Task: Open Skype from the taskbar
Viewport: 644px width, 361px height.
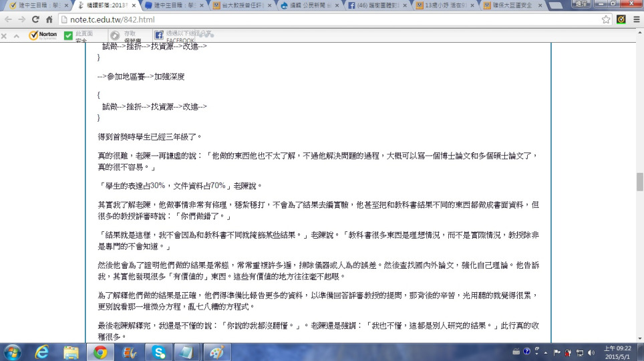Action: coord(158,352)
